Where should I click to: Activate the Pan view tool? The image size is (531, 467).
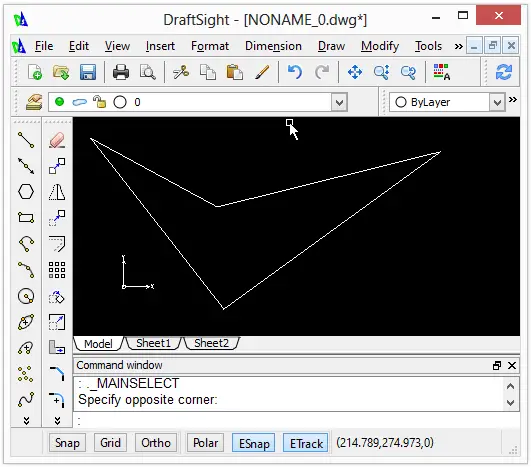pos(355,72)
